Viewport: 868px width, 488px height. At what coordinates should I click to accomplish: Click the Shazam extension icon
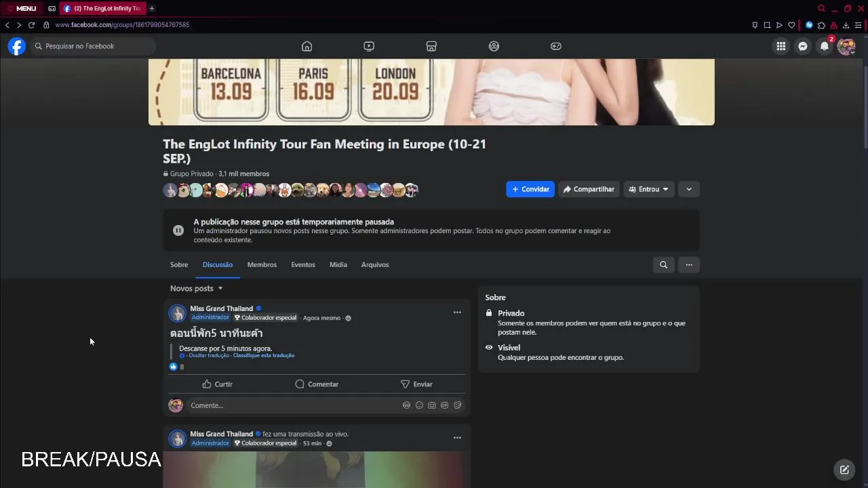(809, 25)
